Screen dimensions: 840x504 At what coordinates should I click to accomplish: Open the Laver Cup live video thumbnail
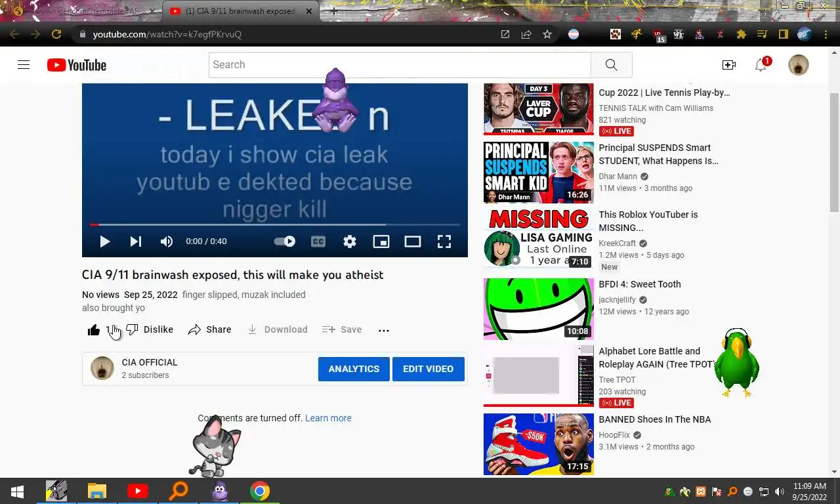538,108
